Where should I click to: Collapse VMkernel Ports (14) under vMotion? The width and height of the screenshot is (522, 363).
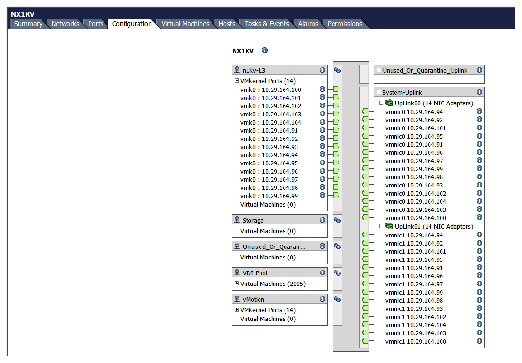pyautogui.click(x=237, y=310)
